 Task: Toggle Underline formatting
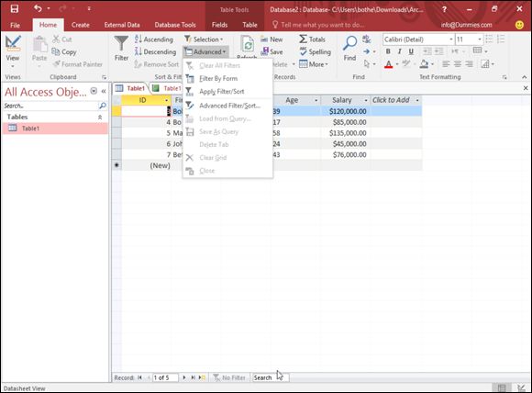tap(411, 51)
